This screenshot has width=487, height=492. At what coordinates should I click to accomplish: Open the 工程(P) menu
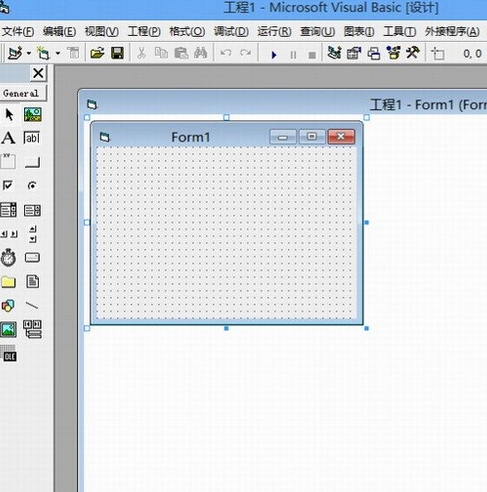[144, 32]
